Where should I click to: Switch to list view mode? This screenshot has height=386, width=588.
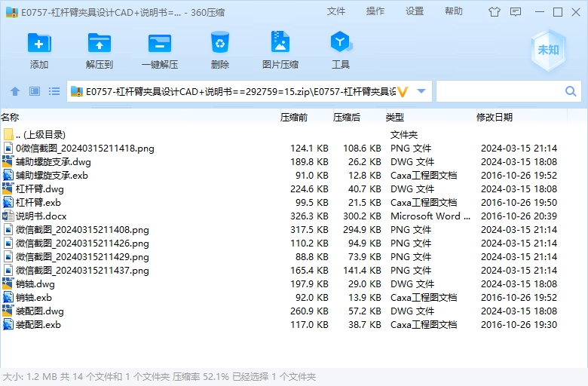click(x=54, y=91)
